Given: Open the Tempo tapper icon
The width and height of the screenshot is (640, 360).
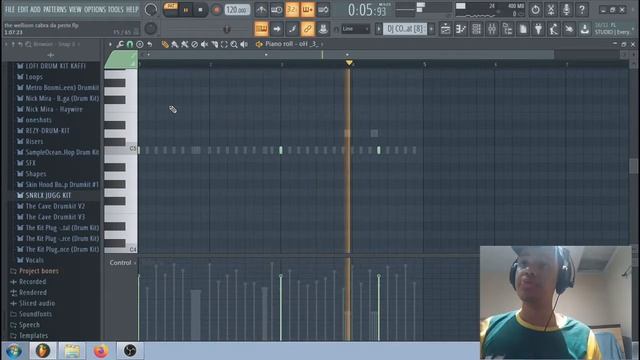Looking at the screenshot, I should coord(554,29).
